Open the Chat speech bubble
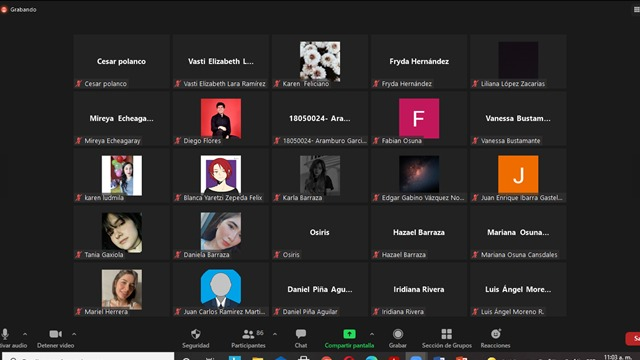The height and width of the screenshot is (360, 640). click(301, 334)
